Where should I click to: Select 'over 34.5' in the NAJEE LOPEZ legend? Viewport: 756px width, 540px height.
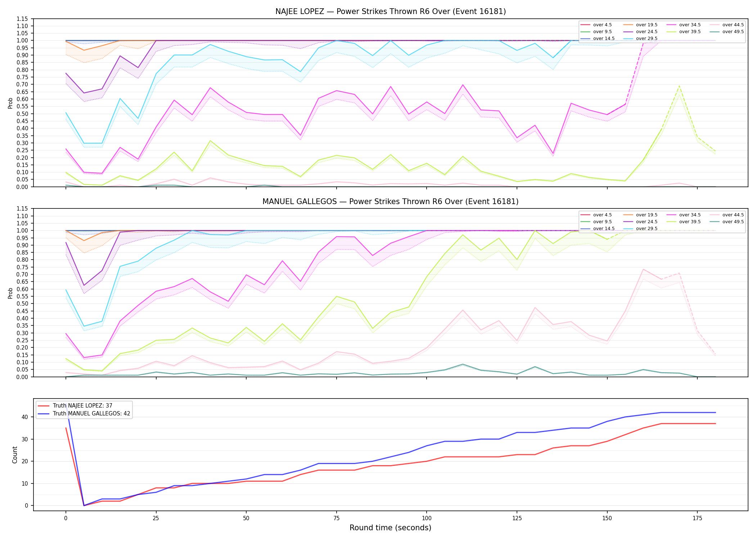684,25
